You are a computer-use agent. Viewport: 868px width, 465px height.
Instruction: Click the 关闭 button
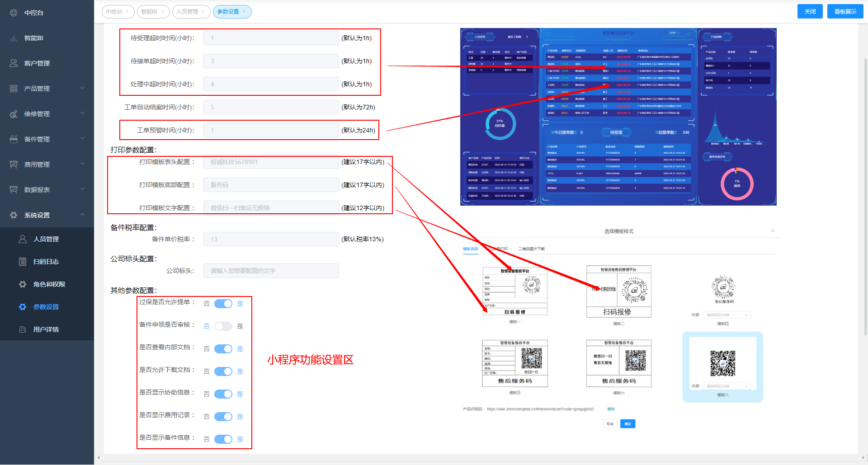810,12
